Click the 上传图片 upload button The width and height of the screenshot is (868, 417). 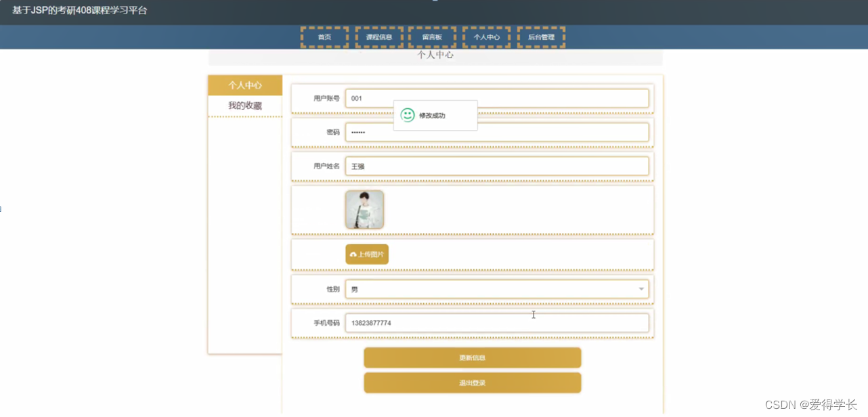click(x=366, y=254)
